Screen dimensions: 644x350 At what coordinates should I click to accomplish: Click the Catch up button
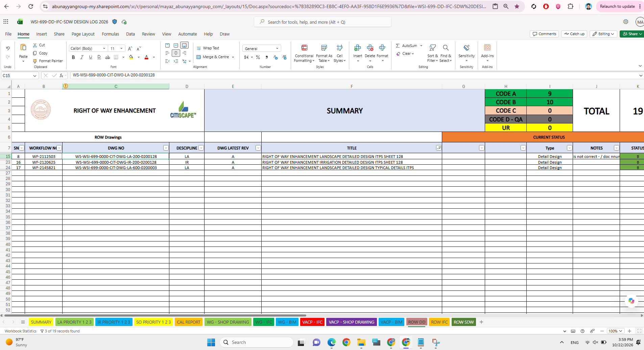[574, 34]
